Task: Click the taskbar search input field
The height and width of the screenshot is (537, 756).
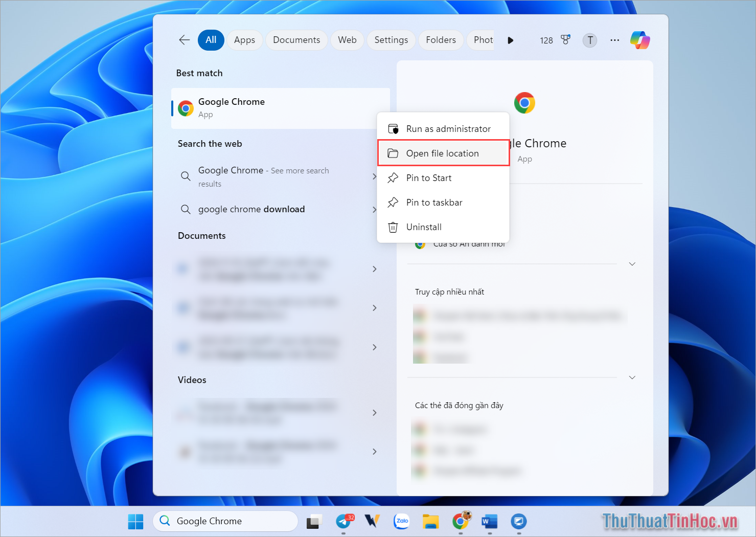Action: [x=225, y=521]
